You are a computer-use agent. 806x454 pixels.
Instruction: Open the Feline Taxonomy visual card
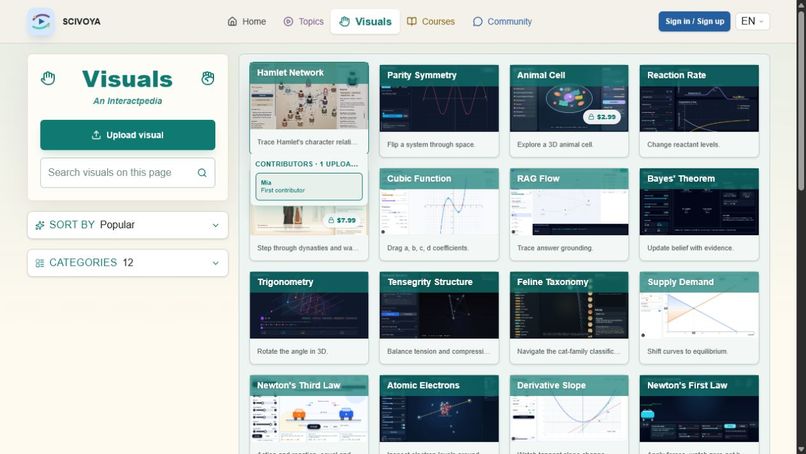[569, 317]
